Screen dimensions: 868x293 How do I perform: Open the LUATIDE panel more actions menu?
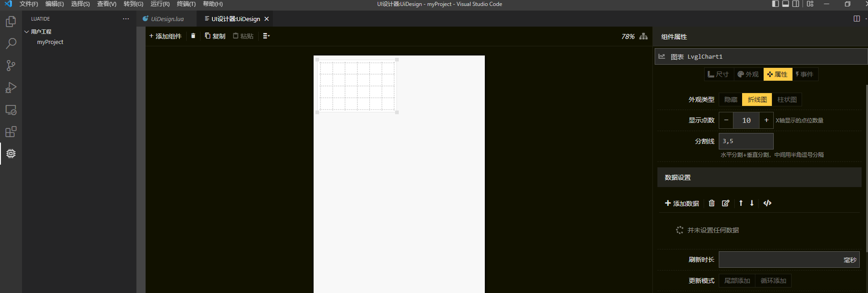click(x=126, y=19)
